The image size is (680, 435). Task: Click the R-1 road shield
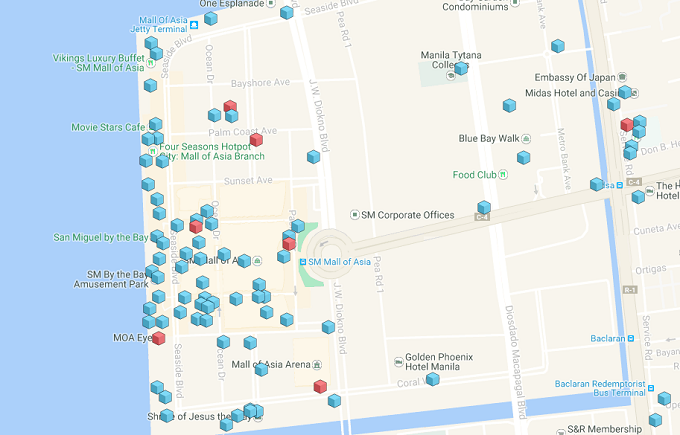[630, 289]
